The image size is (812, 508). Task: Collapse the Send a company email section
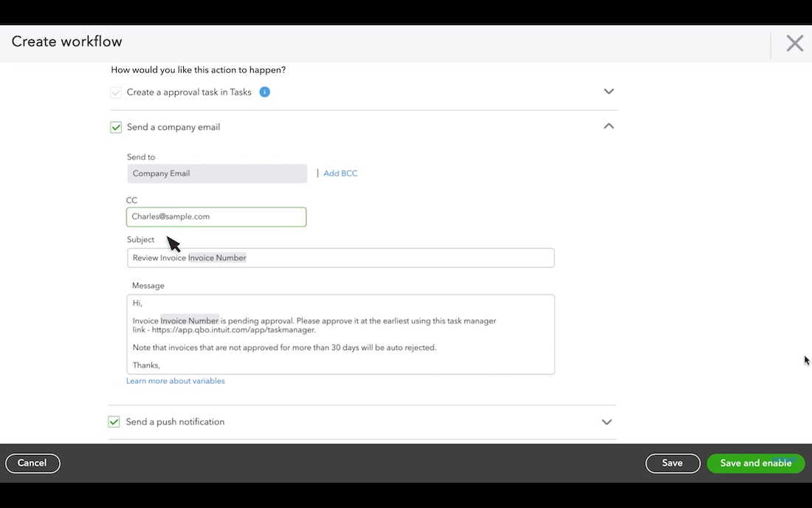[608, 126]
